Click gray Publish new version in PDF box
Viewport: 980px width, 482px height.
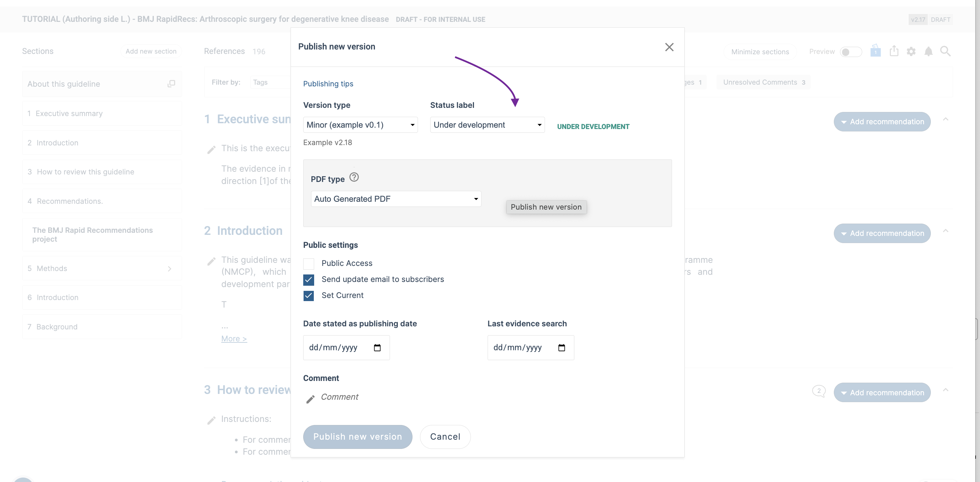(546, 207)
